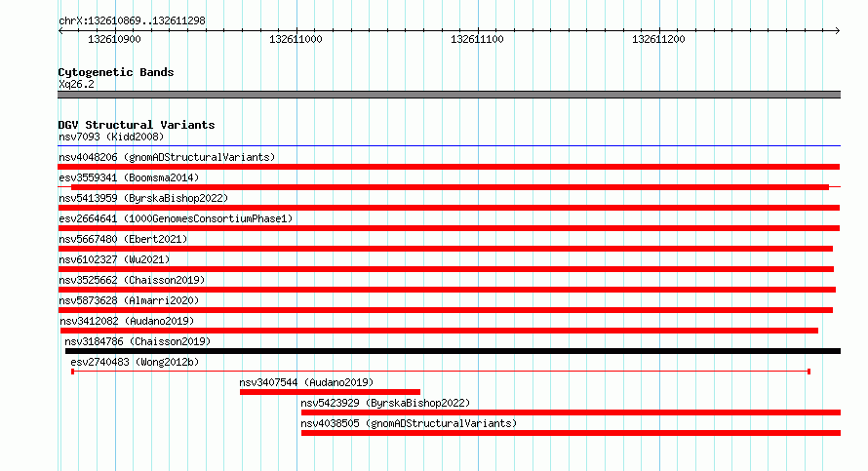The image size is (868, 471).
Task: Click the left arrow of the ruler
Action: coord(60,31)
